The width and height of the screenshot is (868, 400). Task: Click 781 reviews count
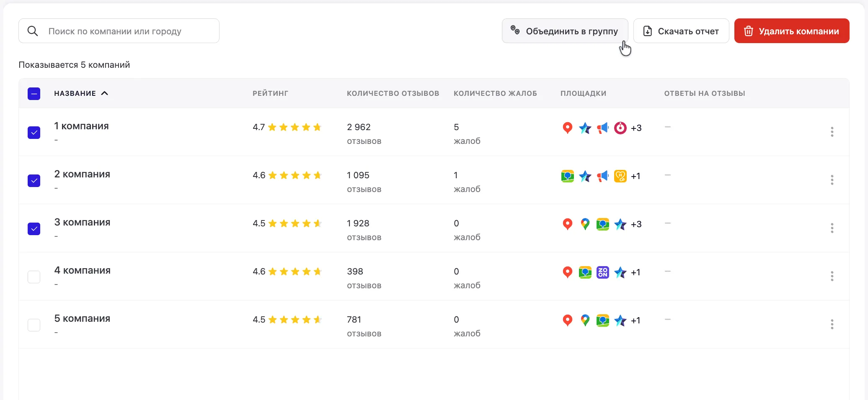coord(354,320)
